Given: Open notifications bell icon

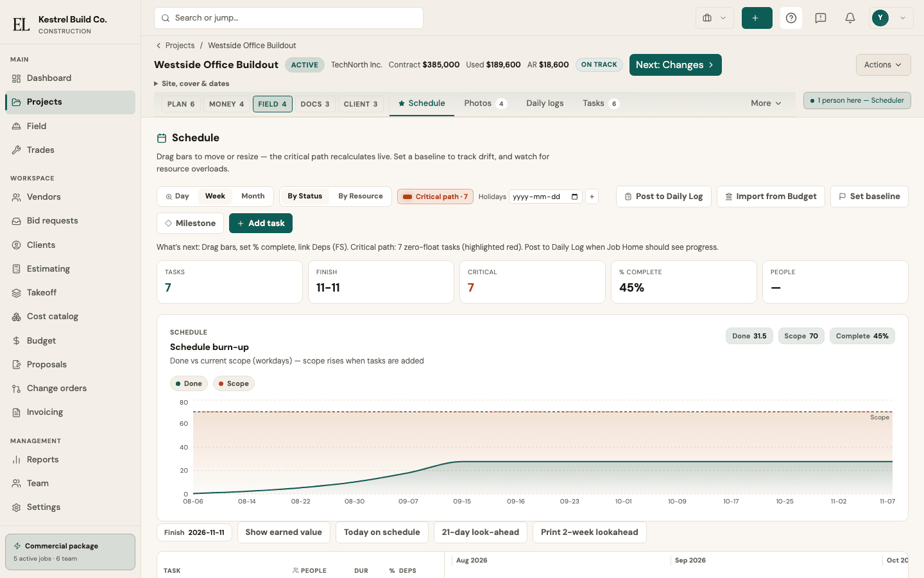Looking at the screenshot, I should click(850, 18).
